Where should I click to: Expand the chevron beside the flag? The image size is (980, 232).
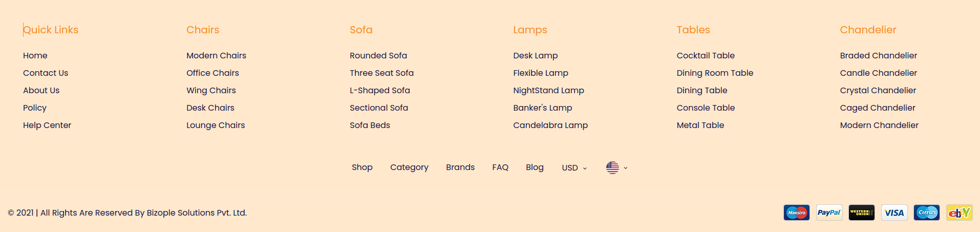point(626,168)
